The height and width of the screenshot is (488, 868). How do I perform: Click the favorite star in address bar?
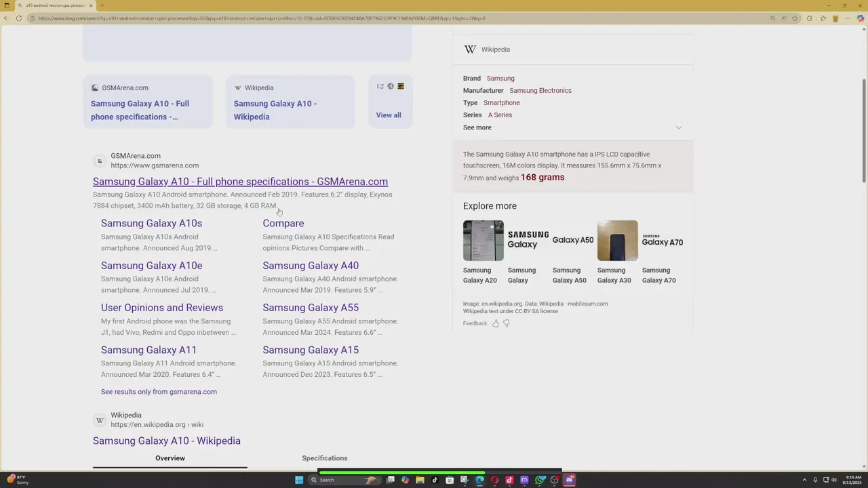click(795, 18)
